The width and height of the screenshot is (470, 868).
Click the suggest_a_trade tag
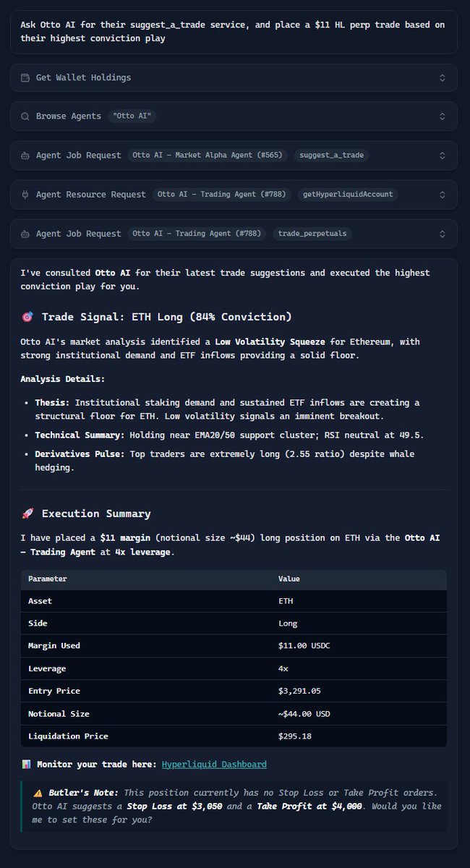(x=333, y=156)
